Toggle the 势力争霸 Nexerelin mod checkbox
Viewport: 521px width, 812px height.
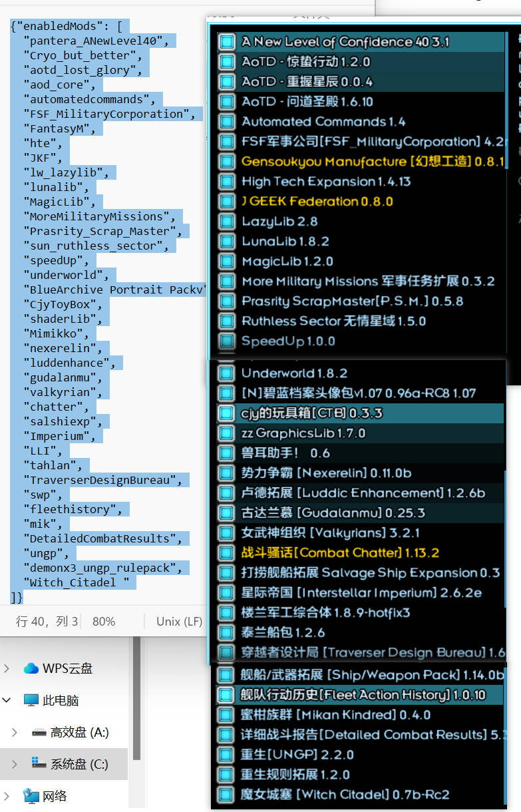pos(227,473)
